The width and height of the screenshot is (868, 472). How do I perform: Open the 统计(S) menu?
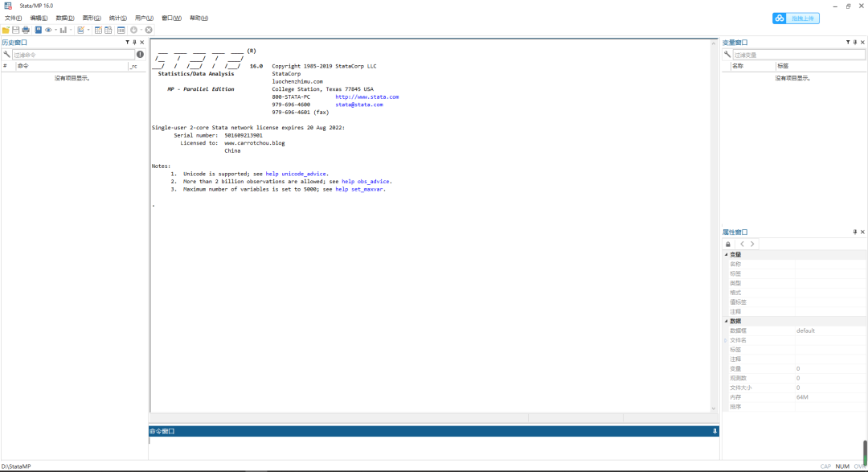[117, 18]
